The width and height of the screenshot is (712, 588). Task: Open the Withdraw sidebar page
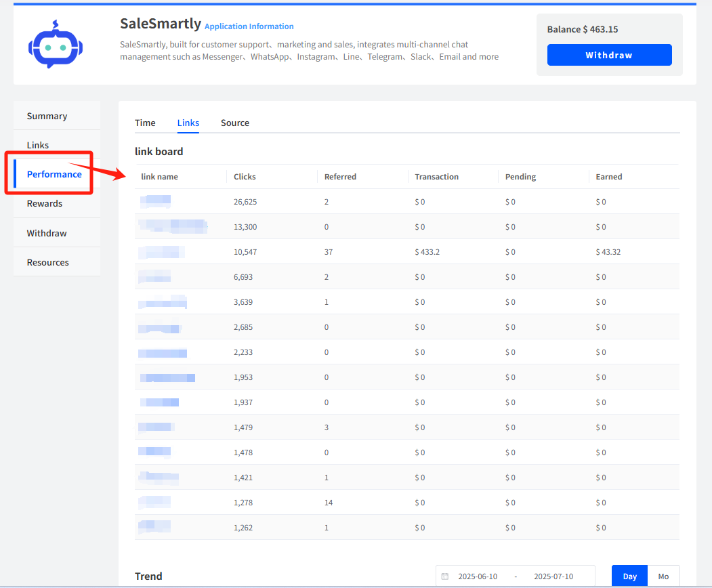click(x=47, y=233)
